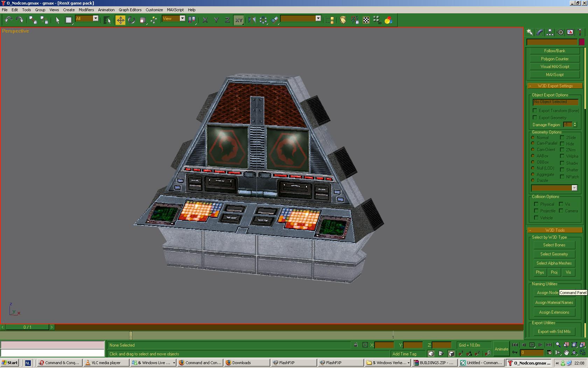Check the Physical collision option
This screenshot has width=588, height=368.
[536, 204]
